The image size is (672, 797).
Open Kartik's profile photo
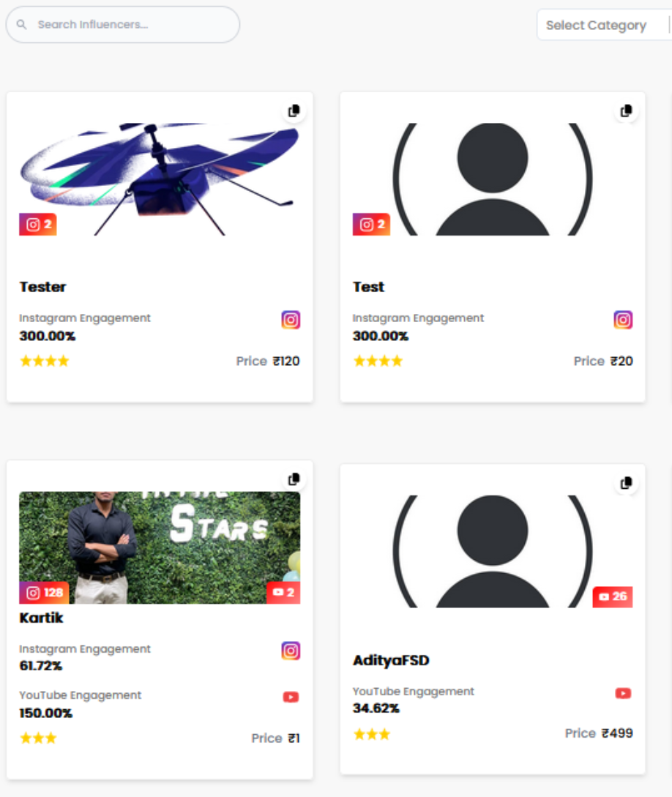click(x=160, y=547)
